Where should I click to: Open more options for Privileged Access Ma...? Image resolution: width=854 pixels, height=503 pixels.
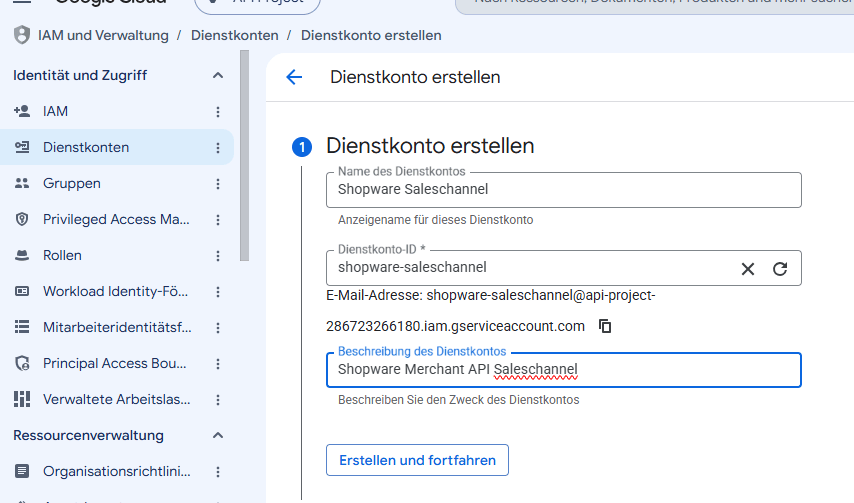(218, 219)
